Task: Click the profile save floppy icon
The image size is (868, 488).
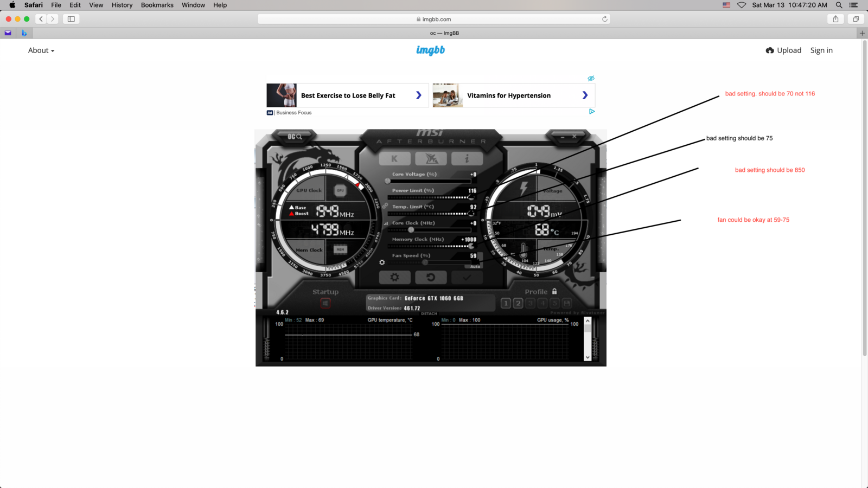Action: [x=567, y=303]
